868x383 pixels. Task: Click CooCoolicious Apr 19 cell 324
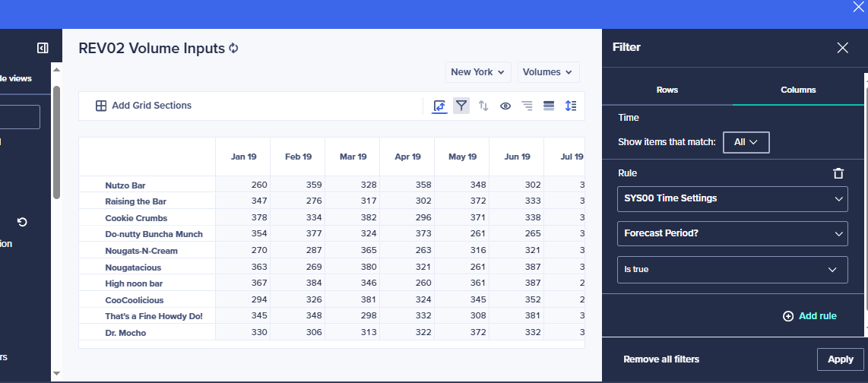point(407,299)
